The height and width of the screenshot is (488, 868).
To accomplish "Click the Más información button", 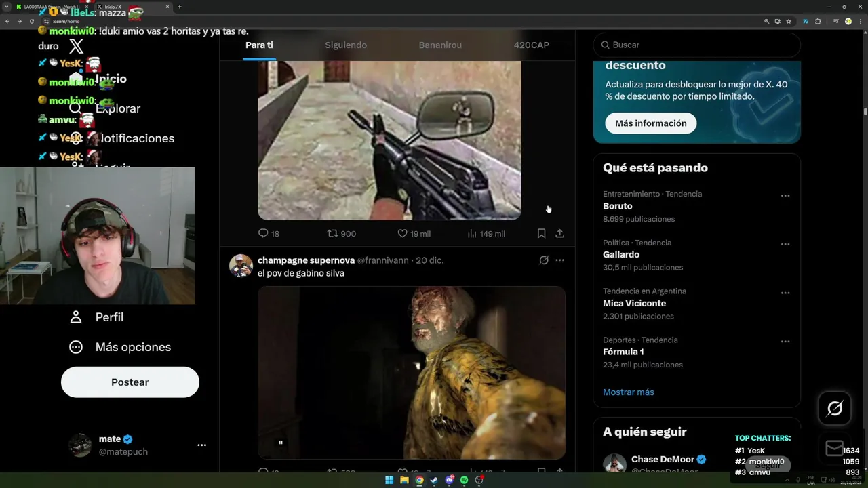I will tap(651, 123).
